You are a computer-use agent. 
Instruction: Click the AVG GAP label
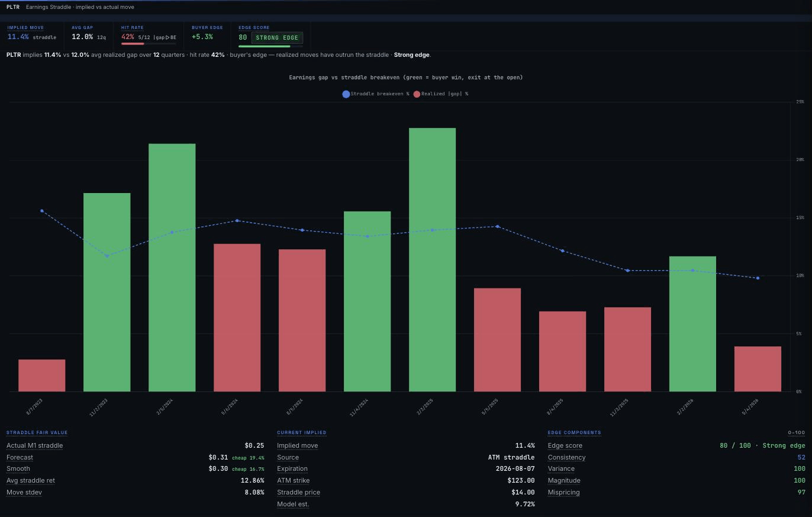pyautogui.click(x=82, y=27)
